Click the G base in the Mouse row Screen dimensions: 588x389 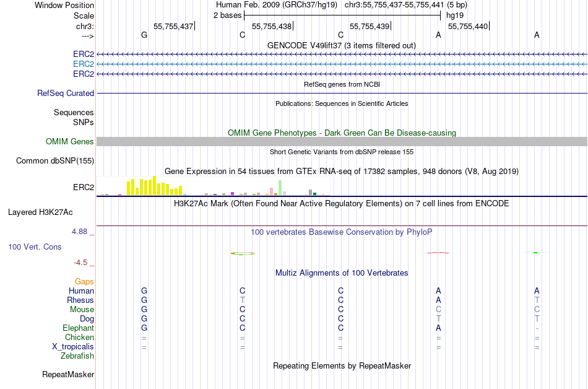[144, 310]
